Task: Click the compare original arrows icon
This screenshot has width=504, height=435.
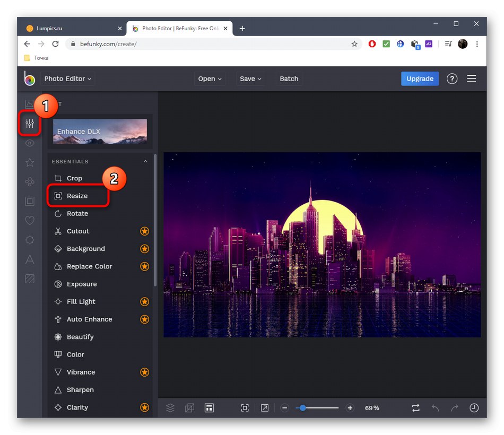Action: (x=415, y=407)
